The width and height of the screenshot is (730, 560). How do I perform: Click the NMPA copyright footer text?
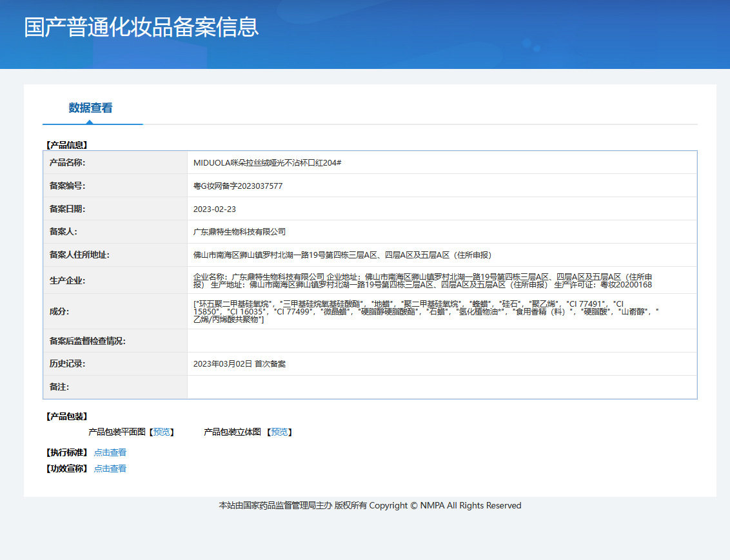coord(370,506)
